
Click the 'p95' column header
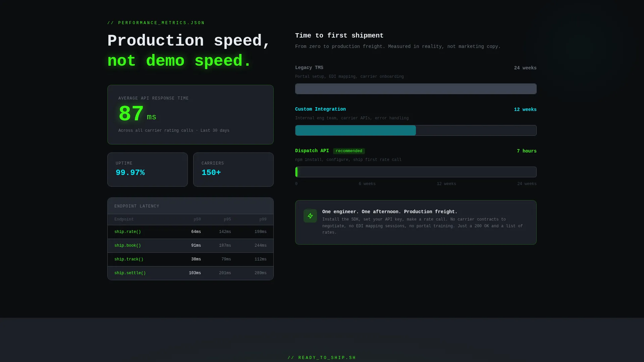[x=227, y=220]
